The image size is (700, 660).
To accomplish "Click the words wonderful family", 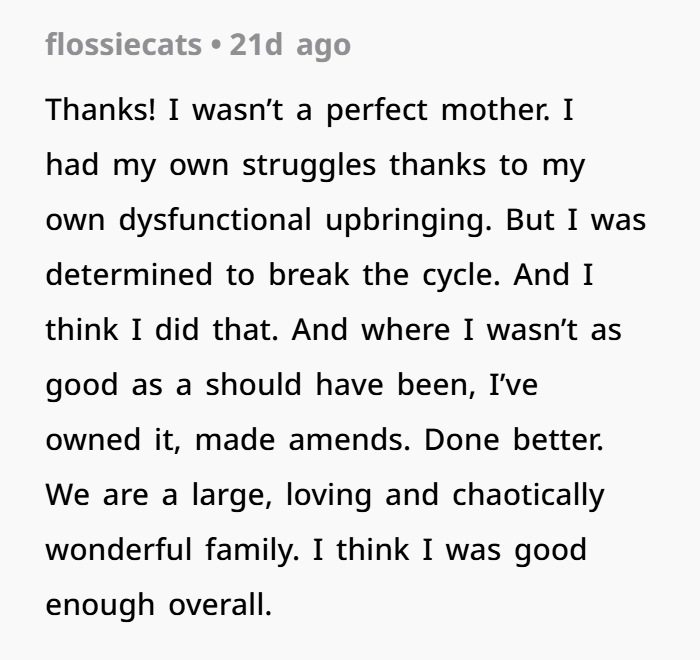I will 172,551.
